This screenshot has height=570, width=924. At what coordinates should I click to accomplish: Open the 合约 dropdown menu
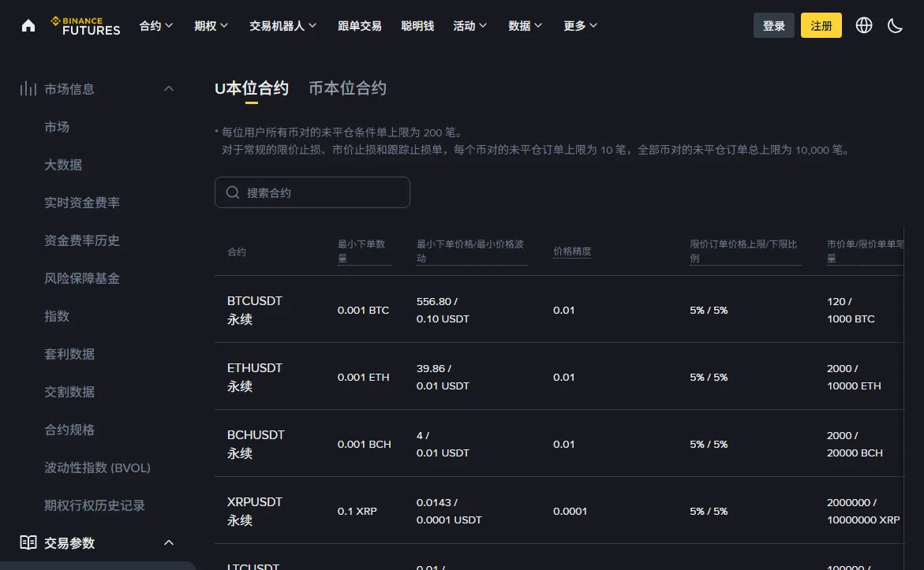[156, 25]
